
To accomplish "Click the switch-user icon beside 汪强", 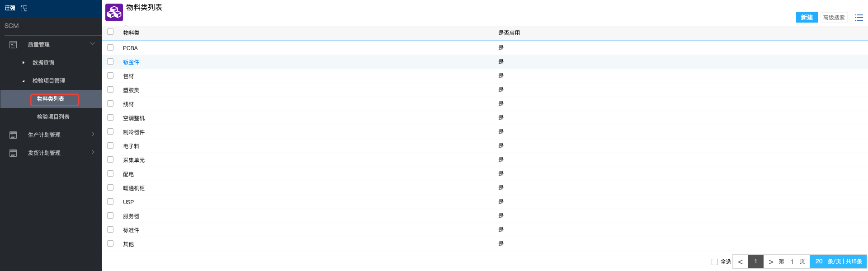I will [24, 8].
